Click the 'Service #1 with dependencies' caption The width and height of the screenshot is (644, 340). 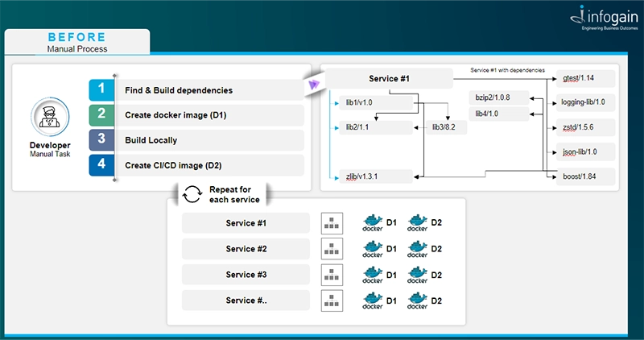[x=507, y=70]
